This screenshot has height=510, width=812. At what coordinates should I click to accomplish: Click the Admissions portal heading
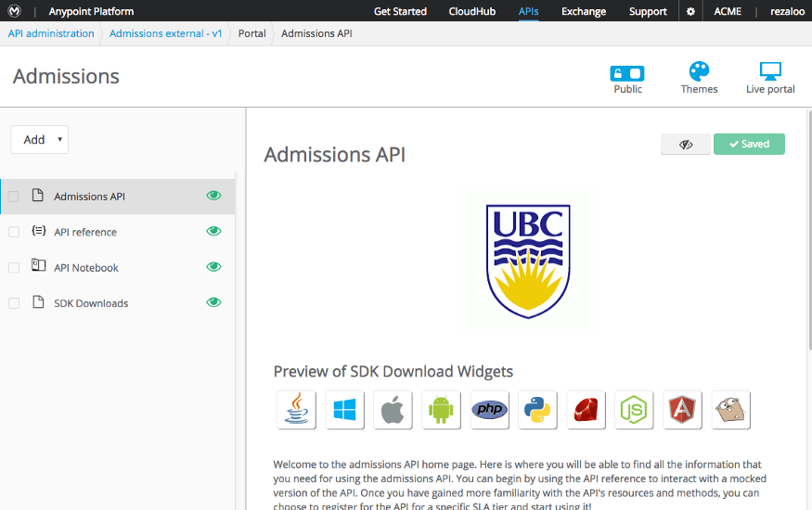click(66, 77)
